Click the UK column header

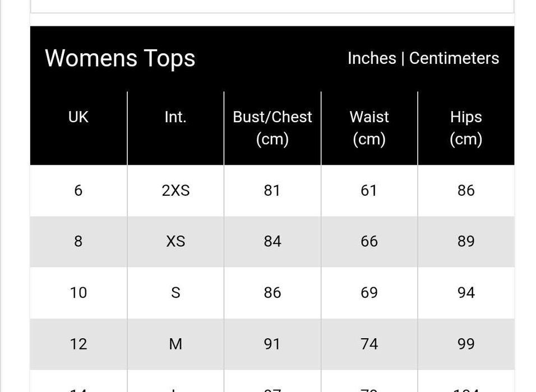pyautogui.click(x=78, y=117)
